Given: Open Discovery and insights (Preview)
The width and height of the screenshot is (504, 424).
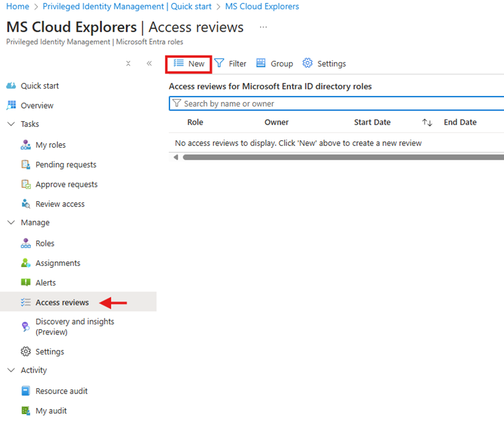Looking at the screenshot, I should tap(75, 327).
